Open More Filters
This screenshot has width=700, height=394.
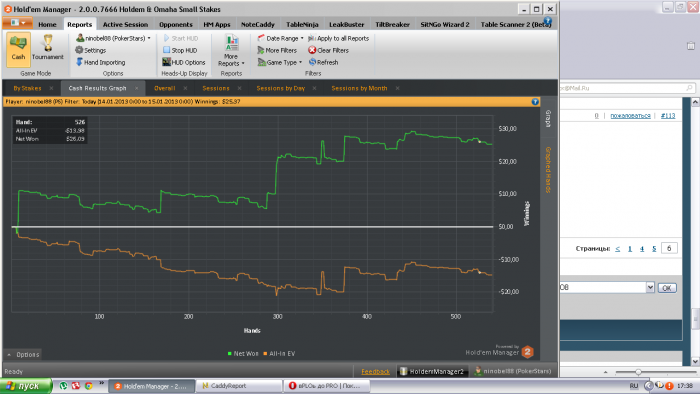click(277, 50)
